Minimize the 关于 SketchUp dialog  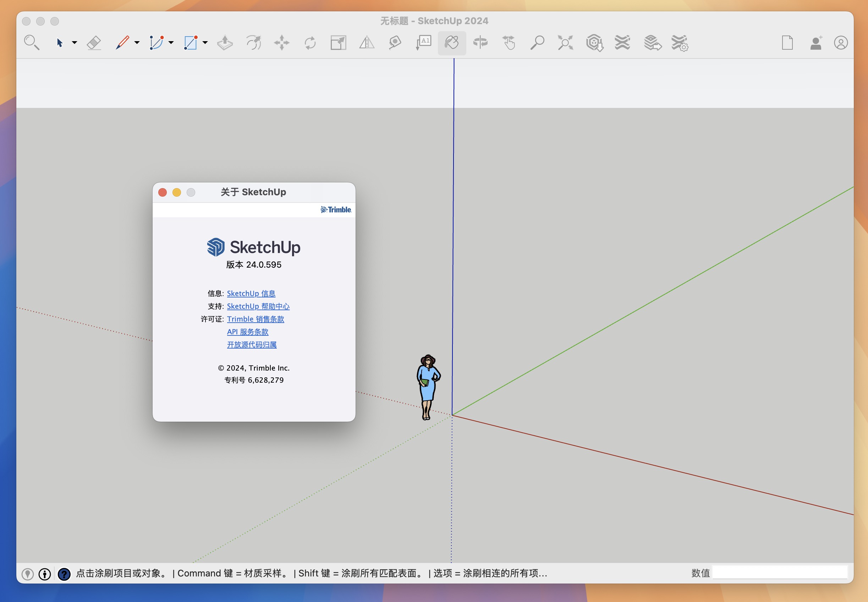[x=177, y=192]
